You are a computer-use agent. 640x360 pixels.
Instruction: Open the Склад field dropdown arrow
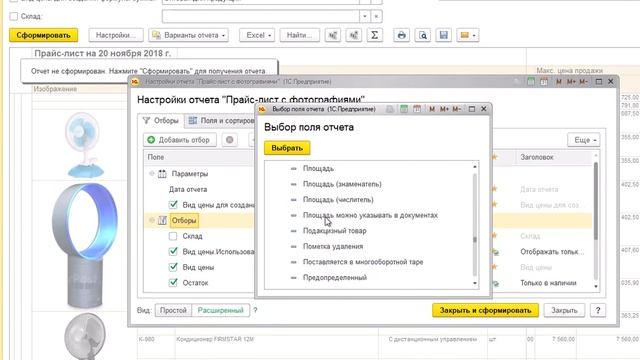(x=364, y=16)
